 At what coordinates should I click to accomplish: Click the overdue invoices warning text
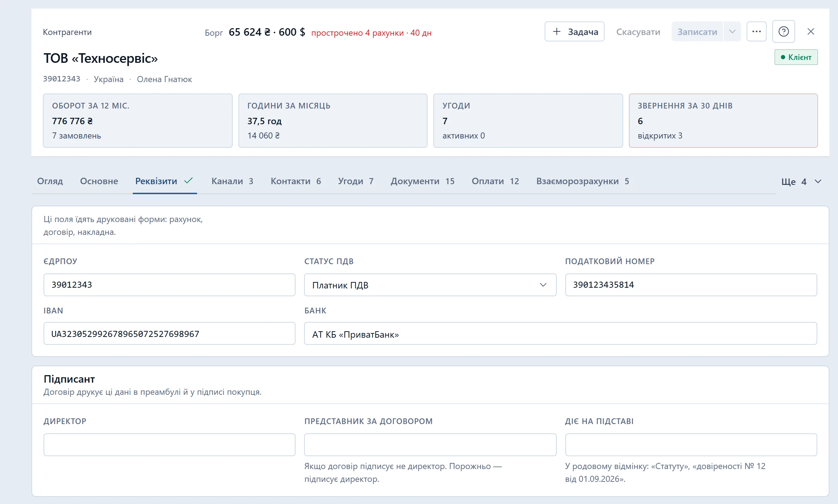point(371,33)
